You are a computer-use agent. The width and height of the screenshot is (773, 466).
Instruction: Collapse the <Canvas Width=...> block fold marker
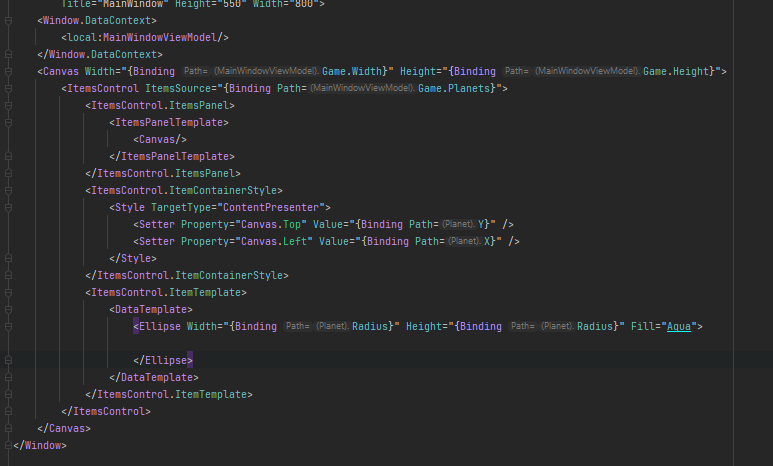pyautogui.click(x=8, y=72)
